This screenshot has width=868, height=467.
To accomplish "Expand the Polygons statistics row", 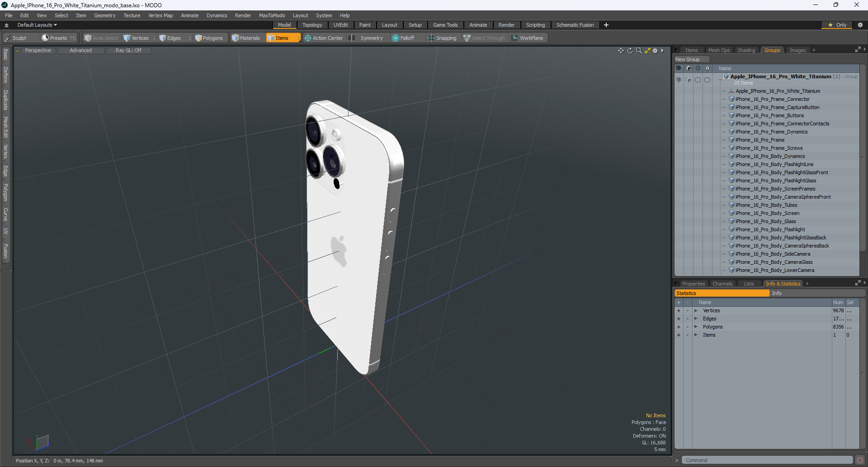I will [696, 327].
